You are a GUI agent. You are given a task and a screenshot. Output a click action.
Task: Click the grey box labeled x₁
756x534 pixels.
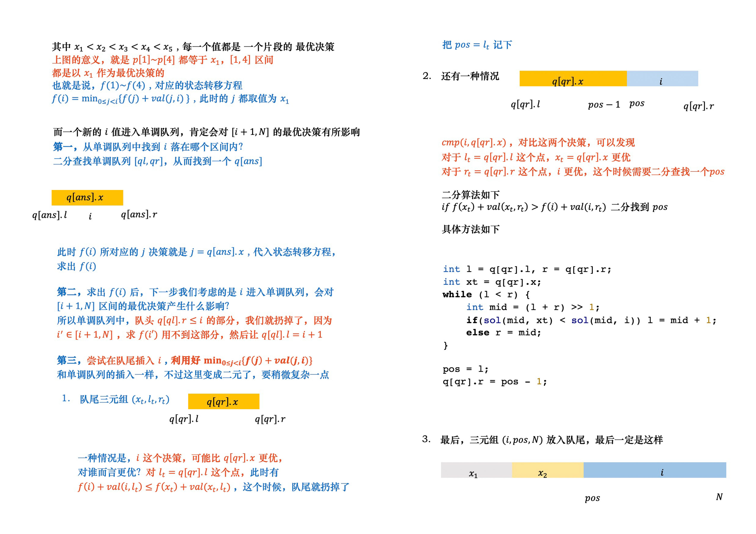[x=476, y=470]
